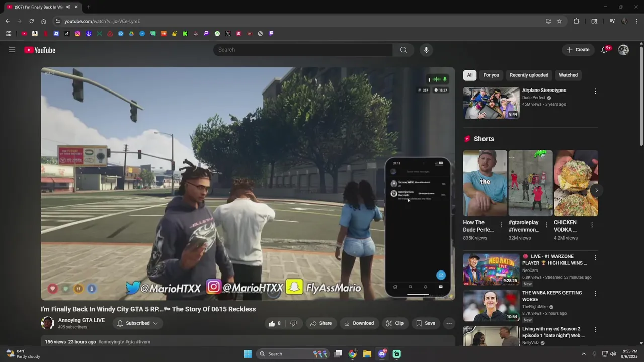
Task: Open a new browser tab
Action: (x=88, y=7)
